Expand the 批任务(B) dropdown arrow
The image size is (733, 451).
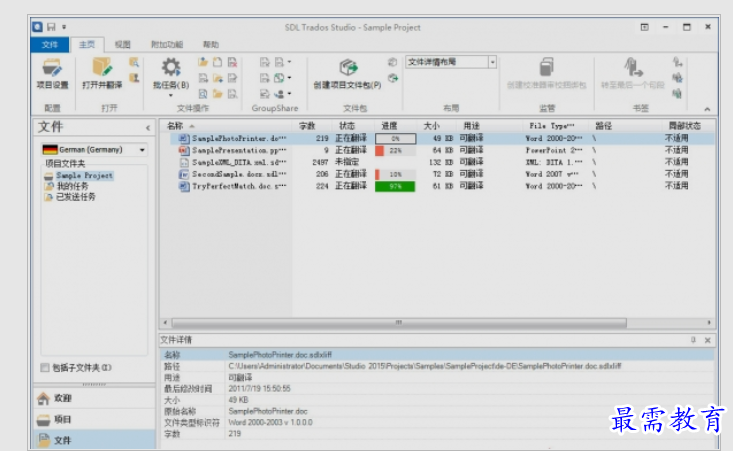(x=171, y=95)
